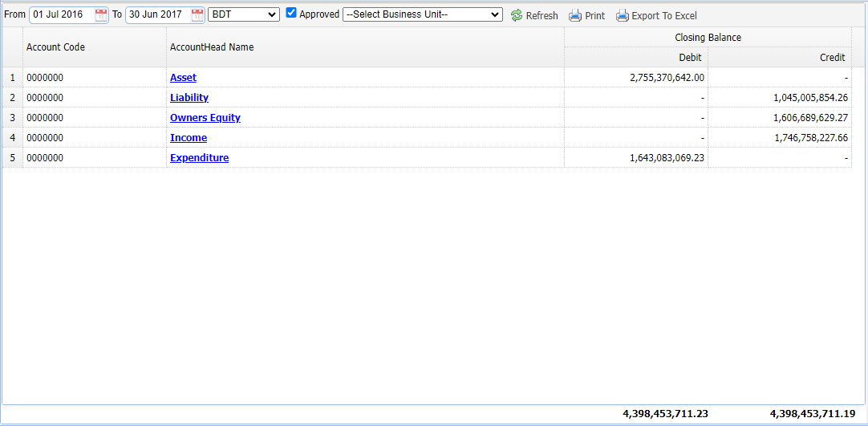The height and width of the screenshot is (426, 868).
Task: Open the Asset account link
Action: click(183, 78)
